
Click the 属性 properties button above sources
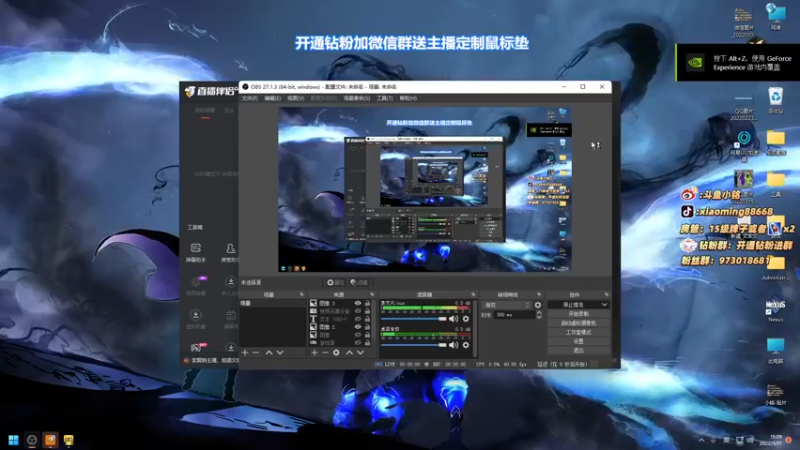[335, 282]
